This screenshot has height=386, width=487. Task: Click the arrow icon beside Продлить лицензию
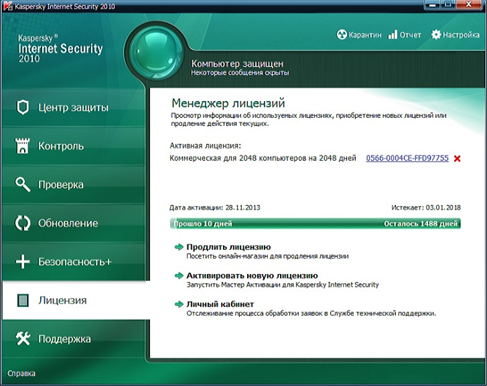pos(179,247)
